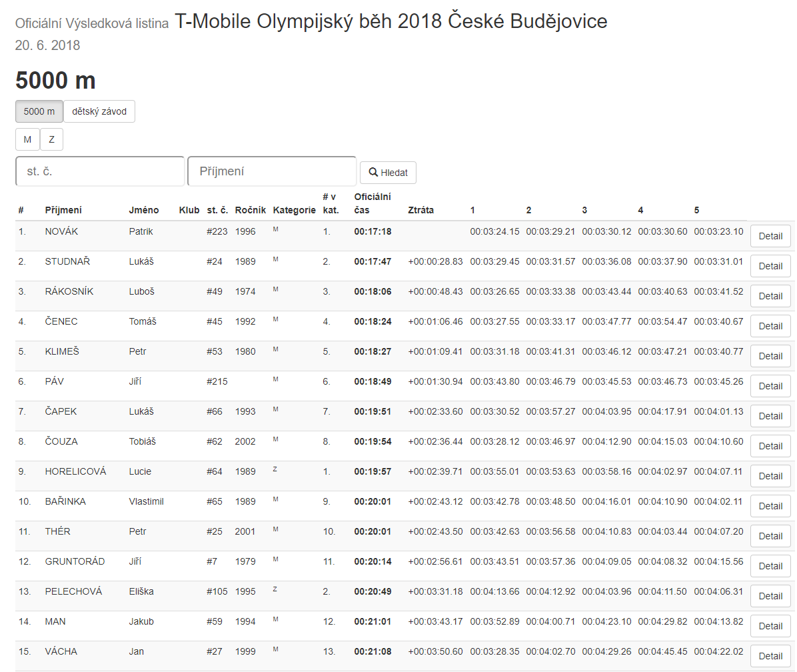Filter results by Z category
Image resolution: width=797 pixels, height=672 pixels.
click(51, 139)
